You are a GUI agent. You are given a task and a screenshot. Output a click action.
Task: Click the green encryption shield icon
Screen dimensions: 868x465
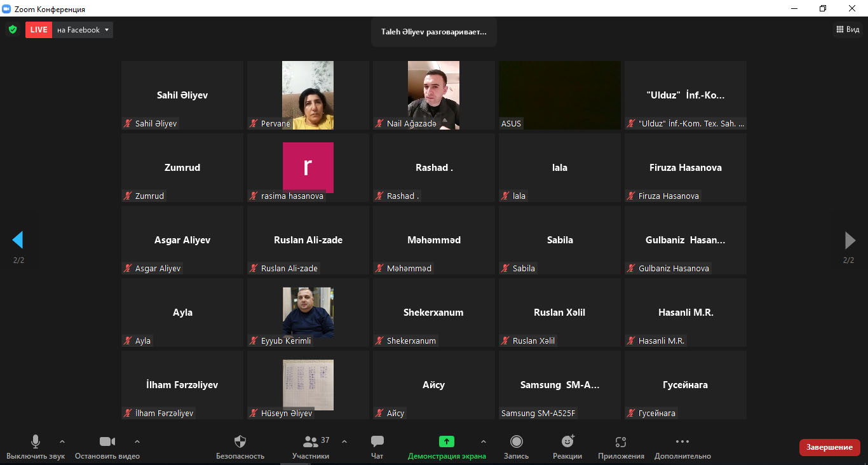pos(13,30)
